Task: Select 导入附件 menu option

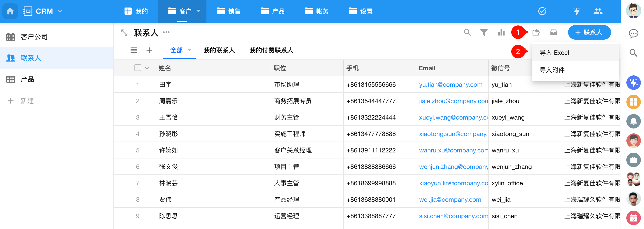Action: pos(552,70)
